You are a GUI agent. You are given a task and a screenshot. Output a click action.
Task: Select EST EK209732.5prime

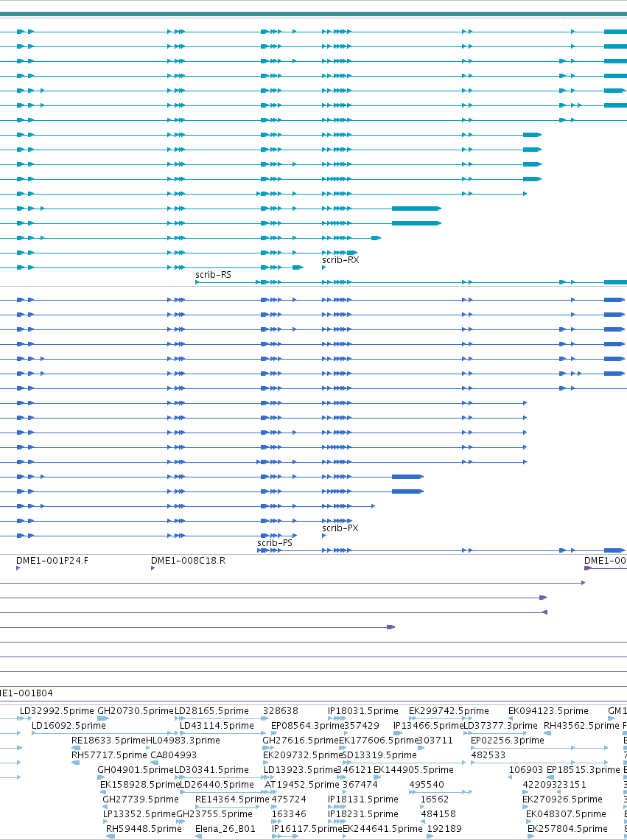coord(302,755)
